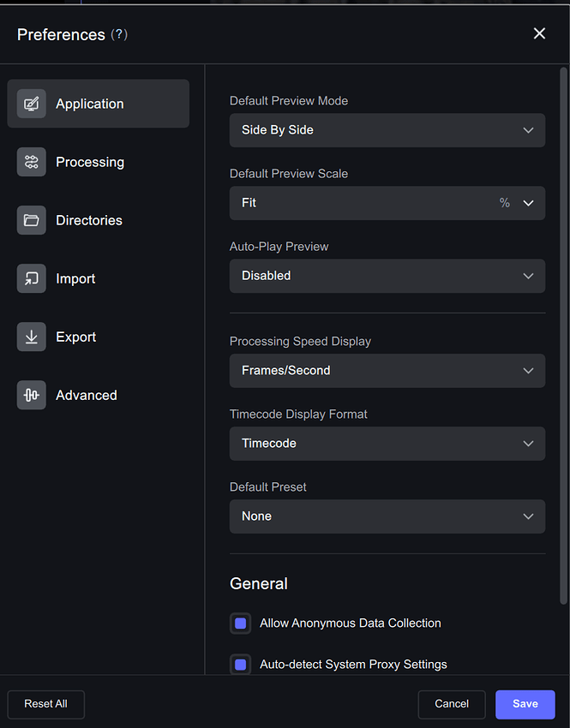Open the Default Preset dropdown
This screenshot has width=570, height=728.
click(x=387, y=516)
